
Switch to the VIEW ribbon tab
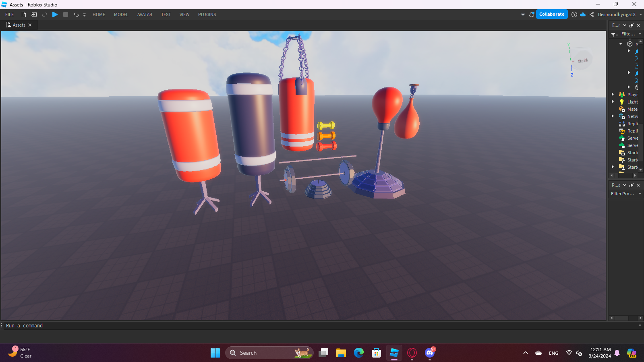click(x=184, y=14)
